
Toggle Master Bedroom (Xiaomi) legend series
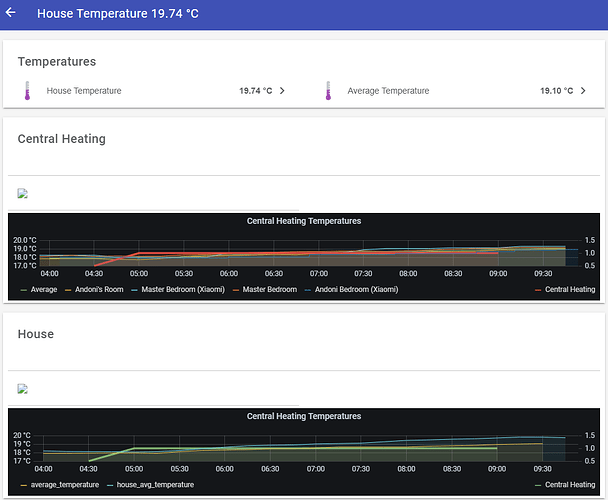(179, 290)
